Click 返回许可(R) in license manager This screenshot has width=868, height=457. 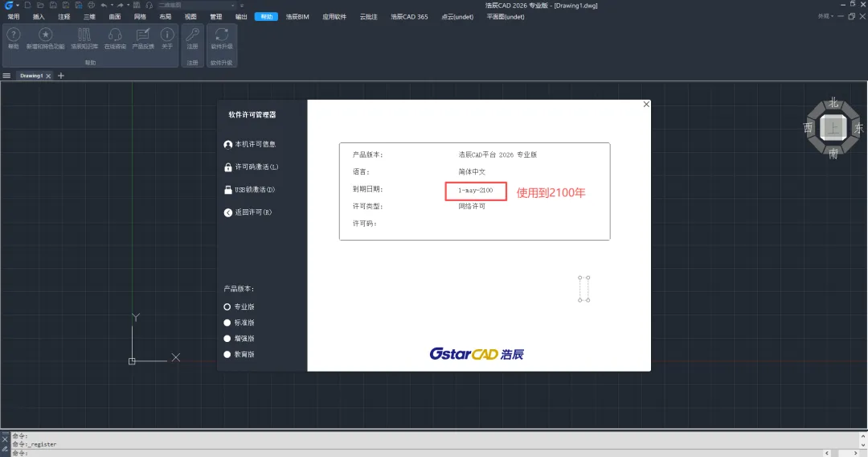248,212
